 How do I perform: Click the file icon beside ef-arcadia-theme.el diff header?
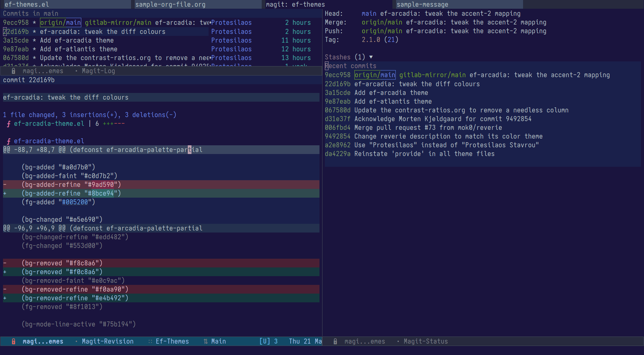pos(8,141)
